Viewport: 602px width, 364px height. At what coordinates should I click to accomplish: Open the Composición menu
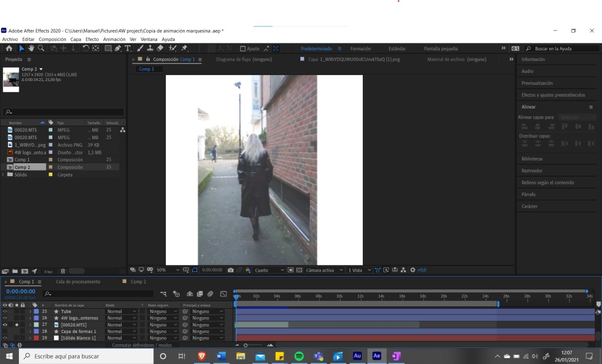pyautogui.click(x=52, y=39)
